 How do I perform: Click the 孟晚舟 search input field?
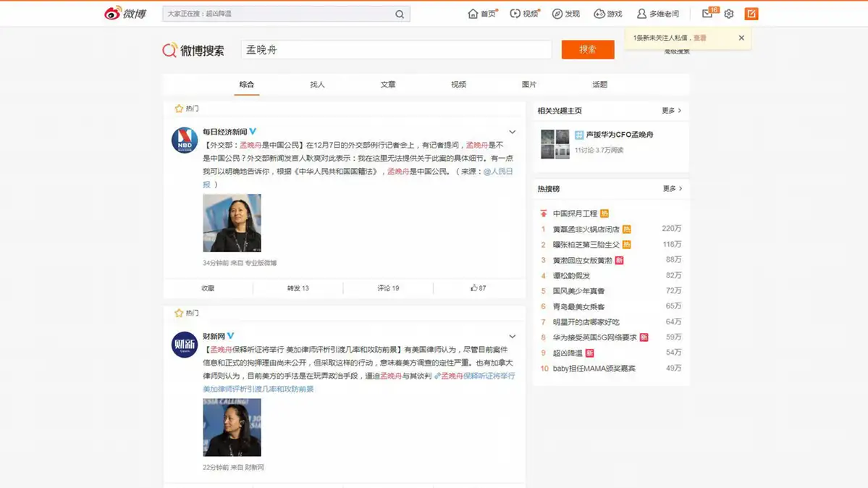click(x=396, y=50)
